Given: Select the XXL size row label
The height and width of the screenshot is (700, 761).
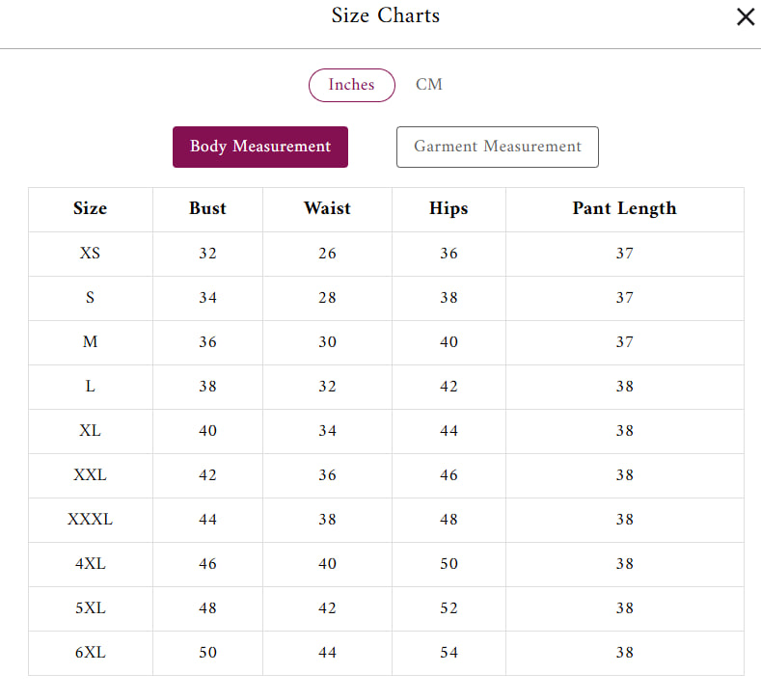Looking at the screenshot, I should point(90,475).
